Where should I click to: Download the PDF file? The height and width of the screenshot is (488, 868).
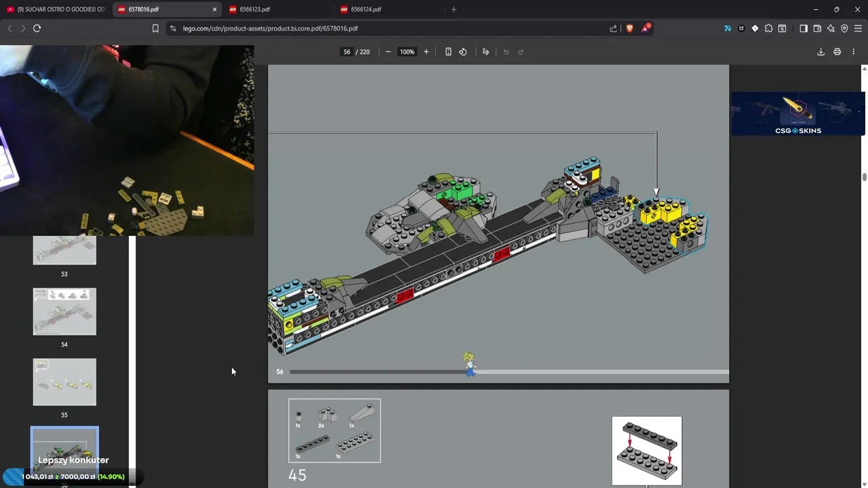tap(821, 52)
